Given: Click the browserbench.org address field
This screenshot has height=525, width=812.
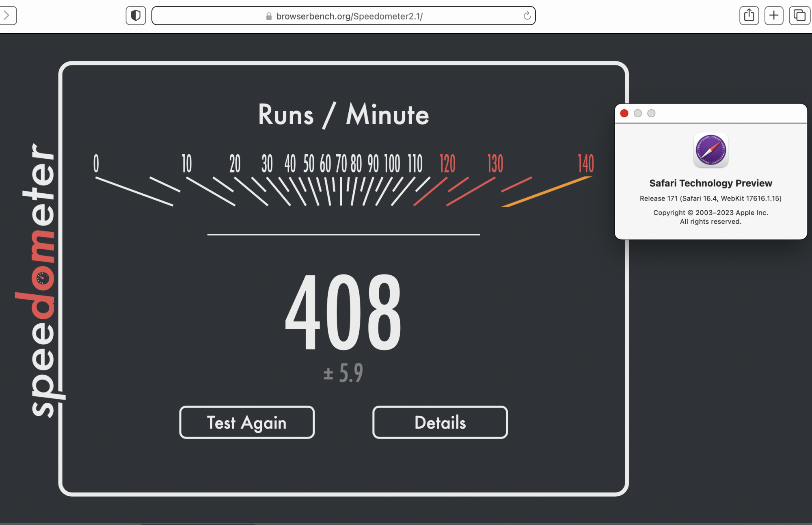Looking at the screenshot, I should (x=349, y=16).
